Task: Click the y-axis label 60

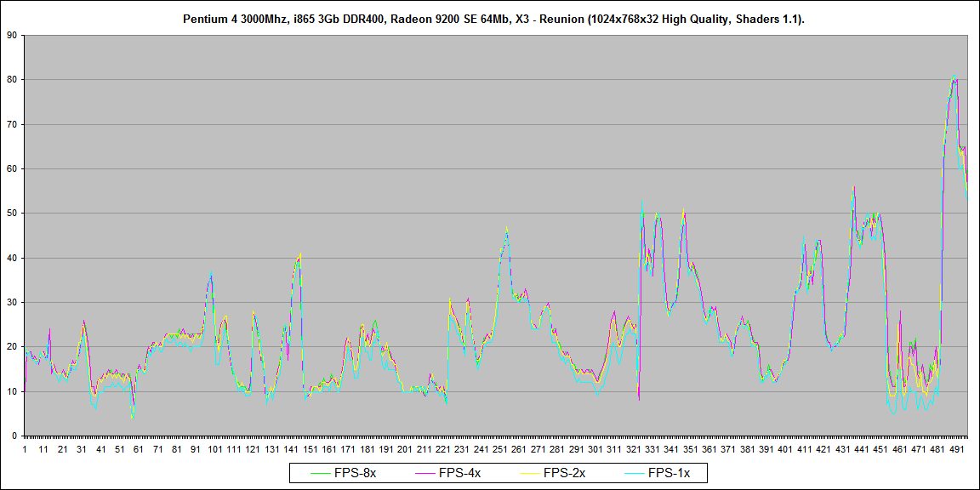Action: (11, 168)
